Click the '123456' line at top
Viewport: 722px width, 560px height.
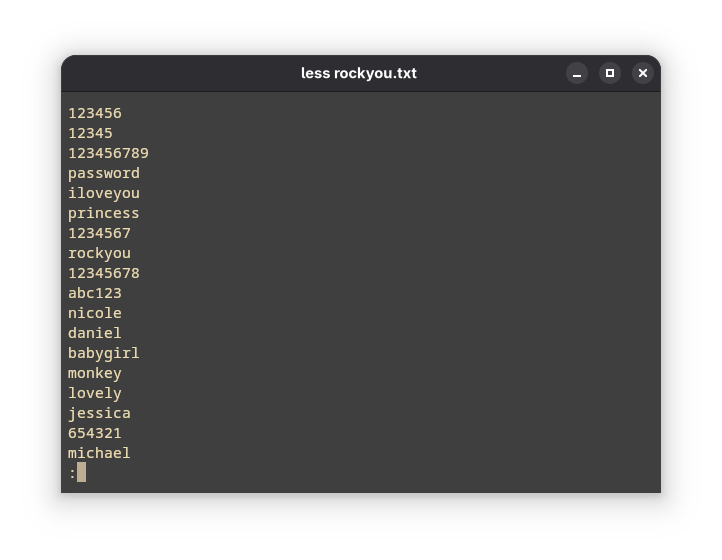(95, 113)
